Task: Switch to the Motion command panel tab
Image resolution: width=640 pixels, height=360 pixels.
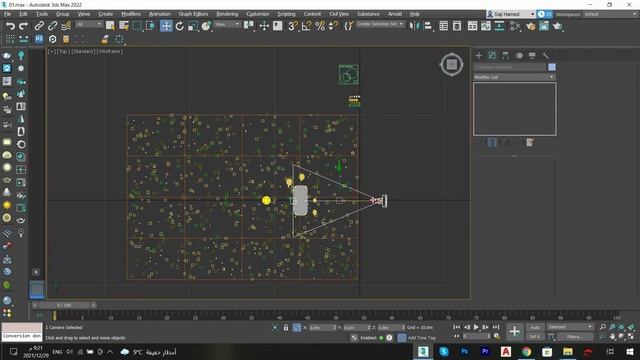Action: [x=519, y=55]
